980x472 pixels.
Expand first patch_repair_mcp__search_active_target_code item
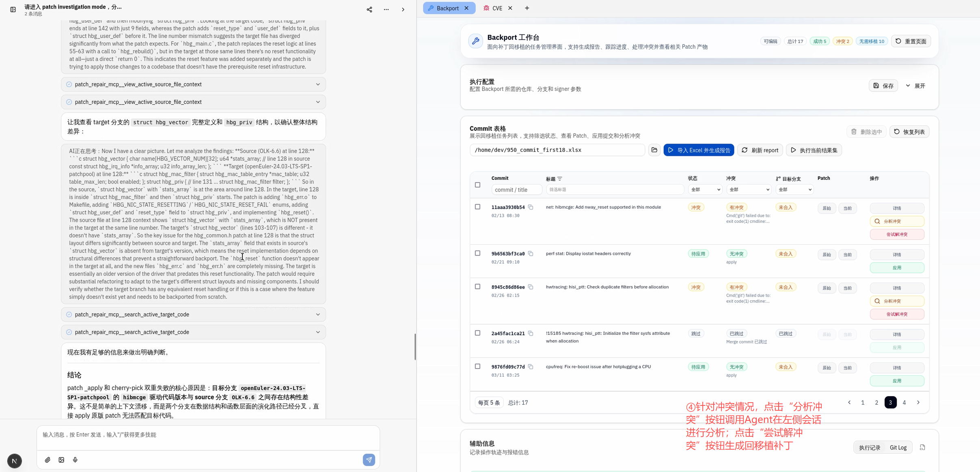(193, 315)
